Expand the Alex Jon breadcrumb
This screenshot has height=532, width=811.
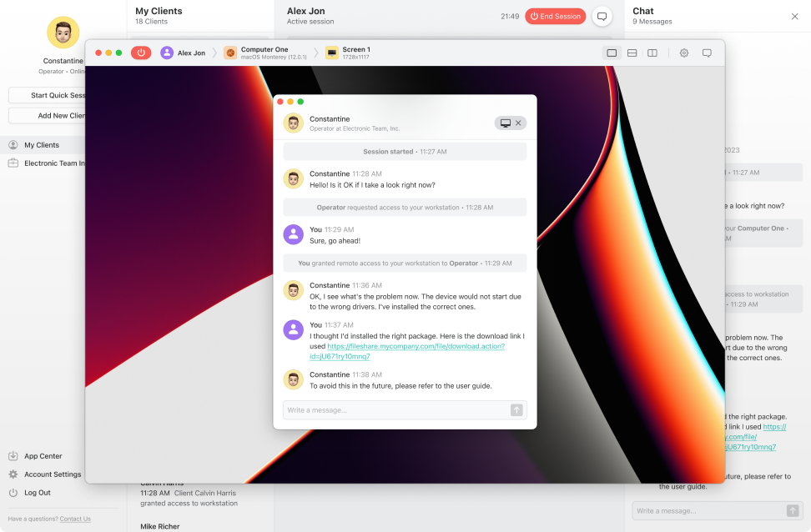[x=184, y=53]
